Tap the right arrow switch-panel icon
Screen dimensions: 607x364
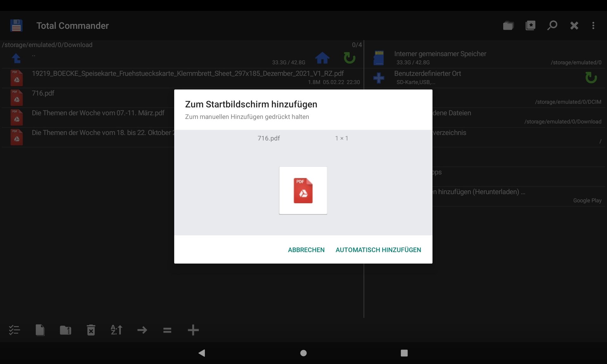[142, 330]
